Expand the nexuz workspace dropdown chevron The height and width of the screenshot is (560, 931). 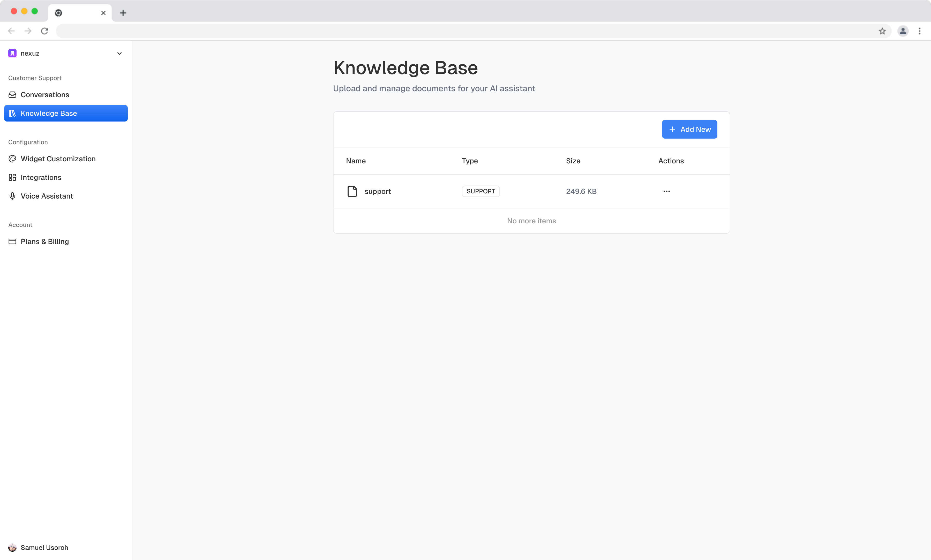click(119, 53)
